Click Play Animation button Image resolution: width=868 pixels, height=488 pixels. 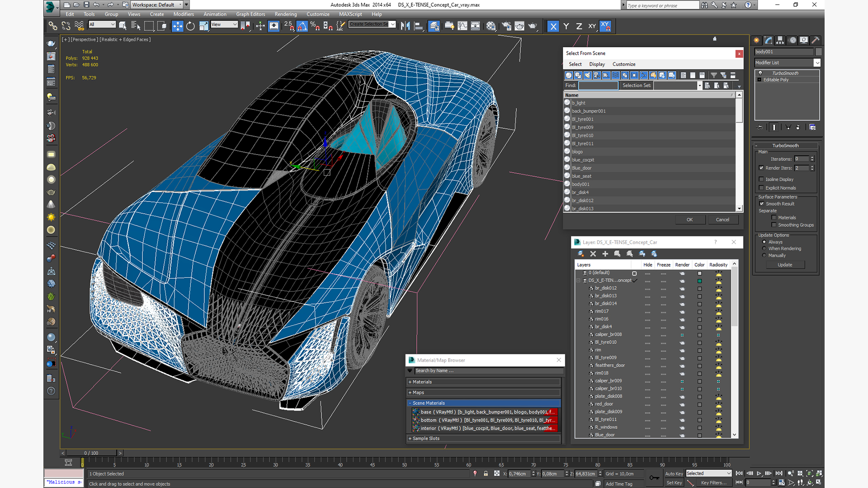click(x=759, y=473)
